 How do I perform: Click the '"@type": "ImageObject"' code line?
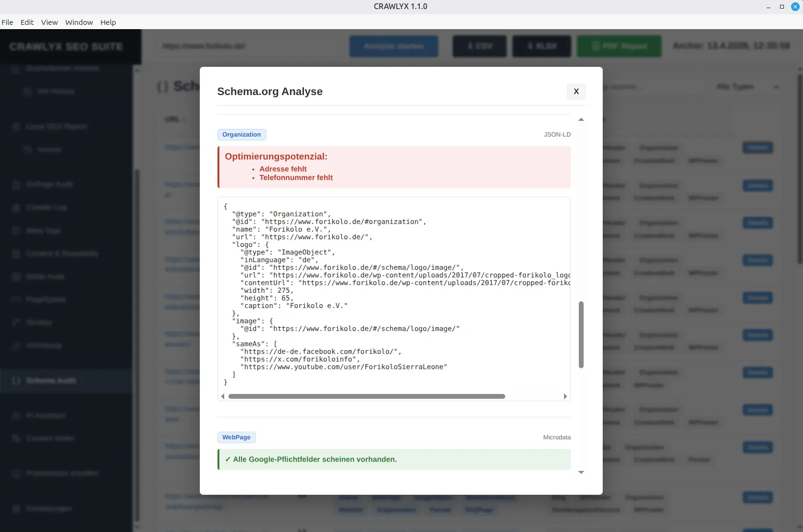(x=287, y=252)
